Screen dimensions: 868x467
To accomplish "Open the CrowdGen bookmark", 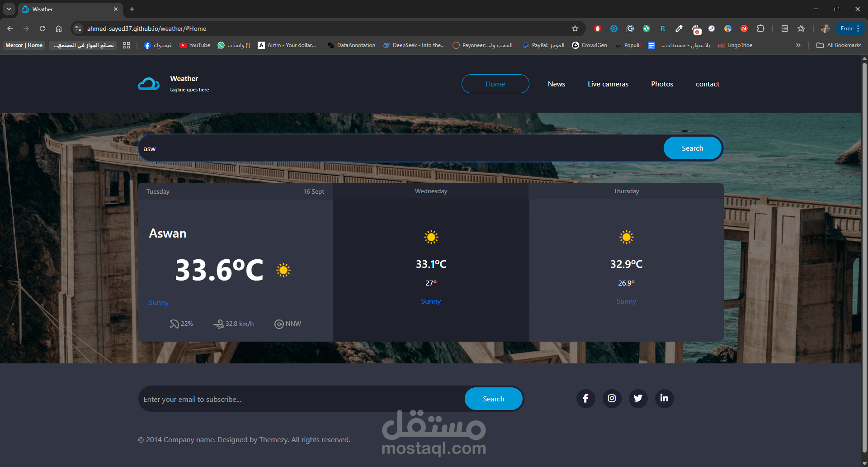I will 590,45.
